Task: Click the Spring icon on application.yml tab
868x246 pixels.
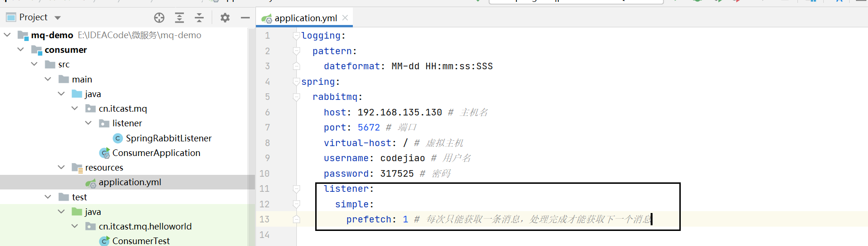Action: (x=267, y=19)
